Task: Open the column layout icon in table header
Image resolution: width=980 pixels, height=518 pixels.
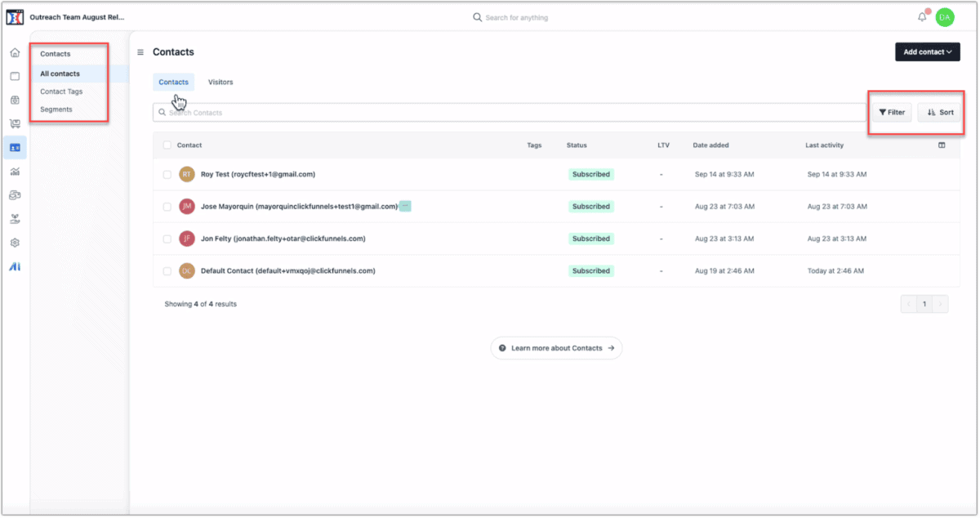Action: [x=942, y=145]
